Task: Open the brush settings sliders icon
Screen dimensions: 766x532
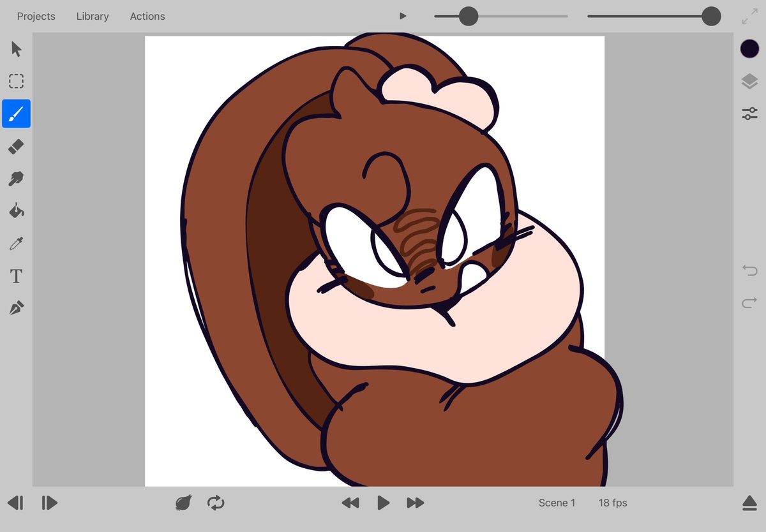Action: pyautogui.click(x=749, y=114)
